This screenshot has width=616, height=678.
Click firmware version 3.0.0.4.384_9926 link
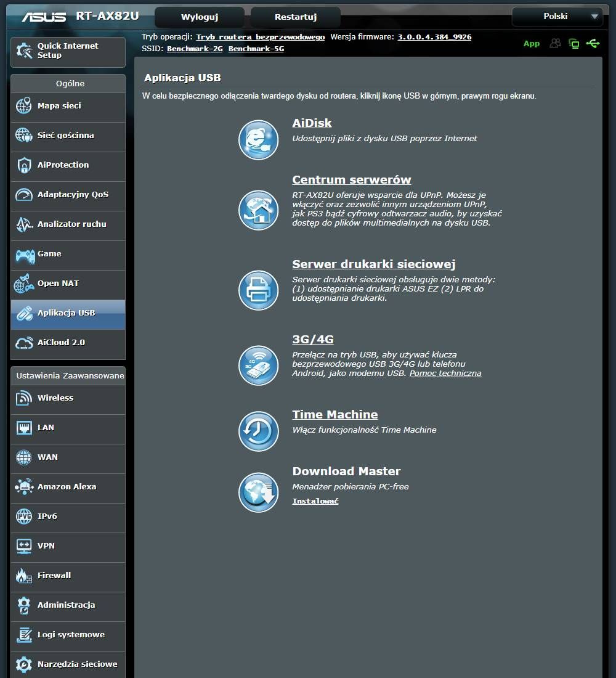click(x=434, y=37)
